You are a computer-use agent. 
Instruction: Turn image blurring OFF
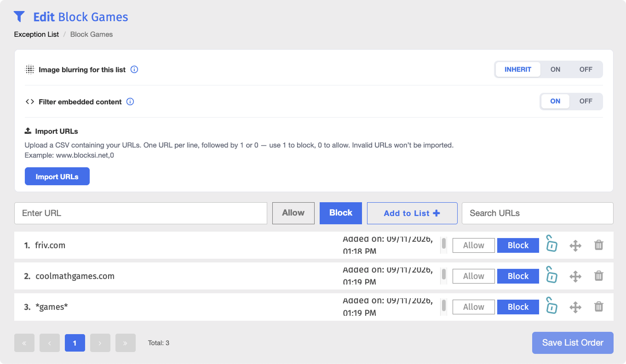[586, 69]
